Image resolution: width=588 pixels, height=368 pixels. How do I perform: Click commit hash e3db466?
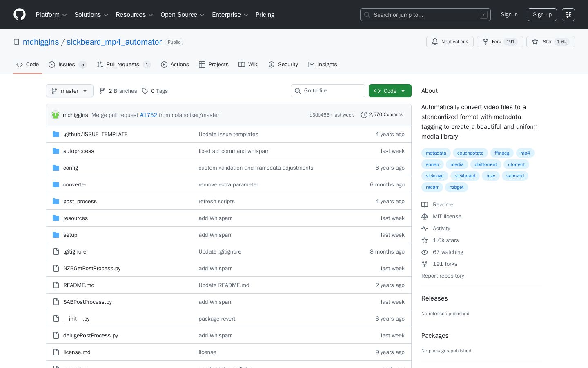point(319,115)
